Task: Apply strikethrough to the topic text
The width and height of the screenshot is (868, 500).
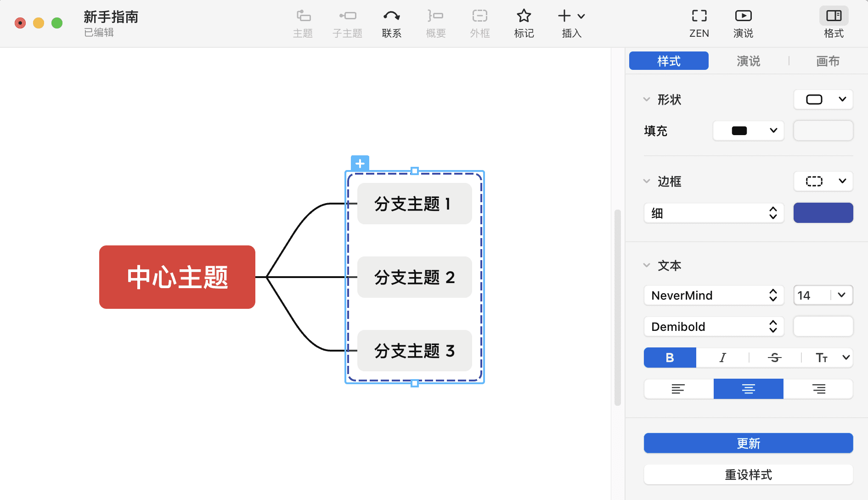Action: click(774, 358)
